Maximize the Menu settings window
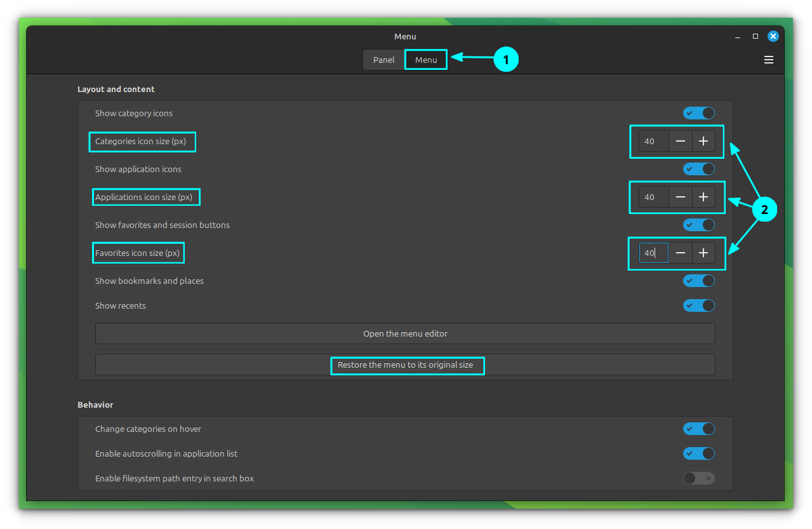The width and height of the screenshot is (812, 529). [755, 36]
